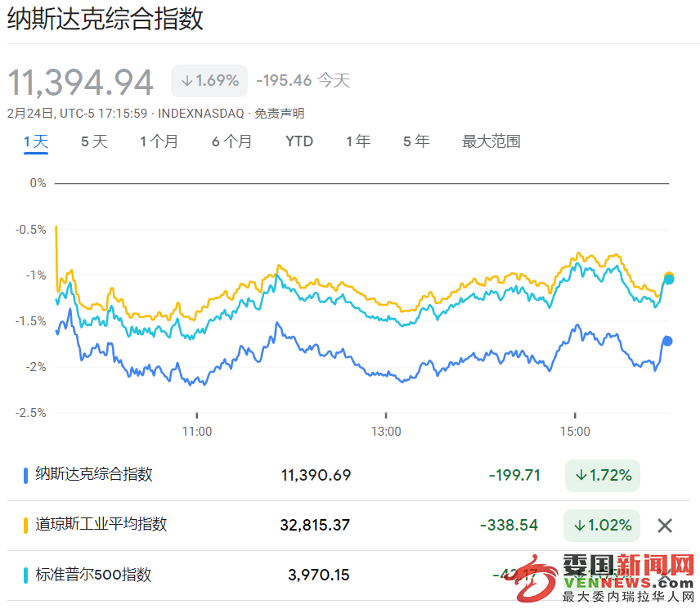Open the 纳斯达克综合指数 row in the comparison list

348,476
